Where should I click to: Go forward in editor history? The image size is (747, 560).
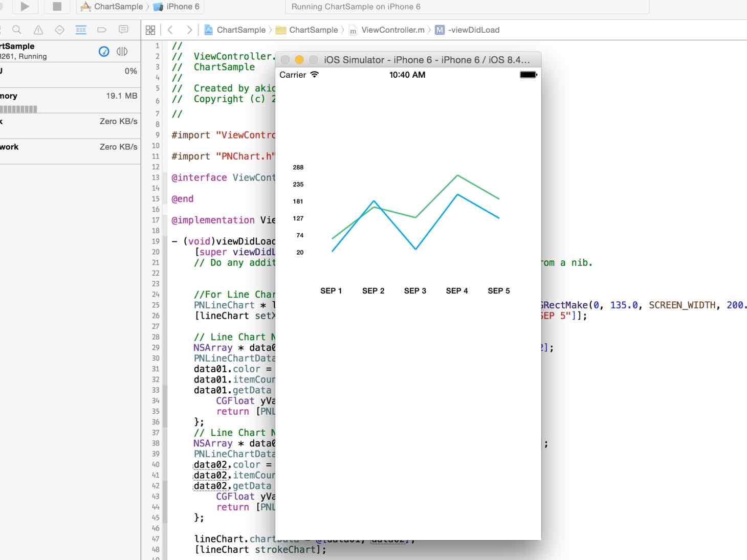point(189,30)
